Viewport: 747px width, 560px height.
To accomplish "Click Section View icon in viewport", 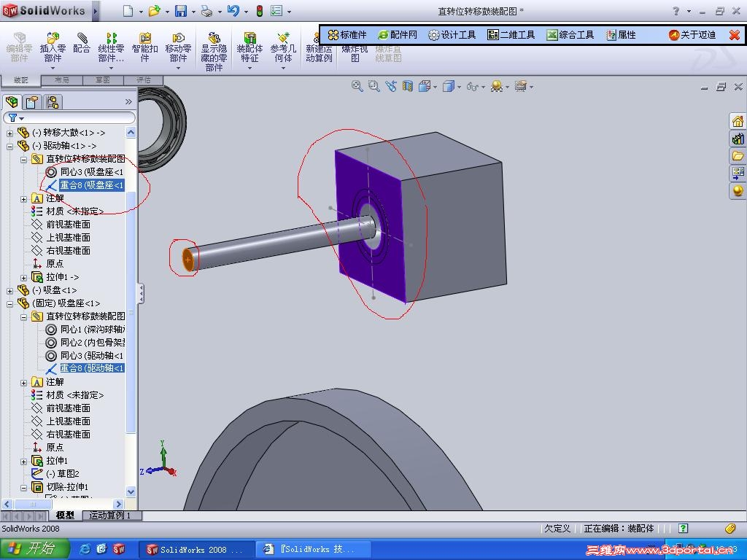I will coord(407,86).
